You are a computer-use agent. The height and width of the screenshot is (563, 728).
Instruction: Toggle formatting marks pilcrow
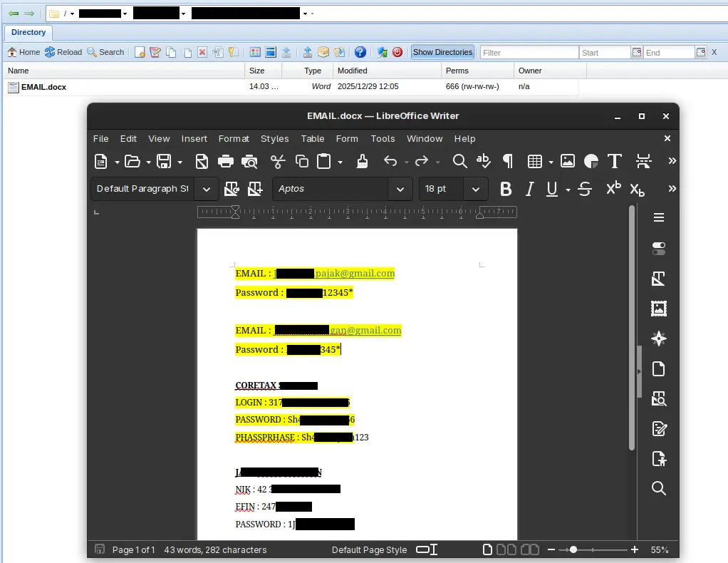point(508,161)
